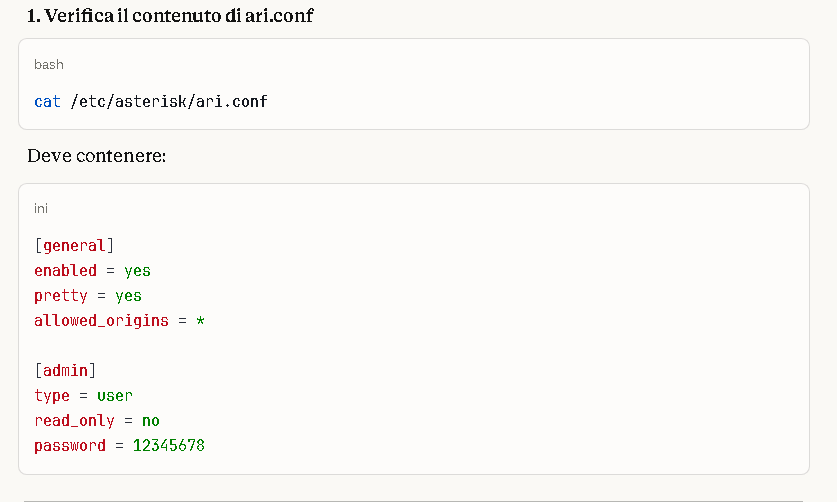Click the "bash" language label

click(x=48, y=65)
